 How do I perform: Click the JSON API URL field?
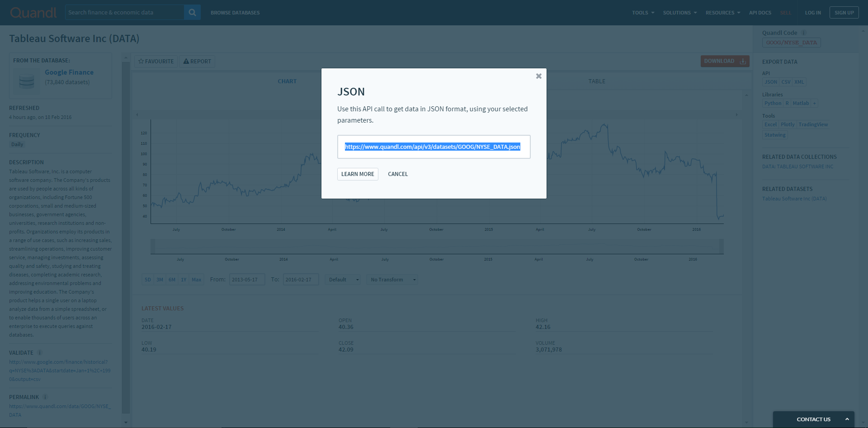[x=434, y=147]
